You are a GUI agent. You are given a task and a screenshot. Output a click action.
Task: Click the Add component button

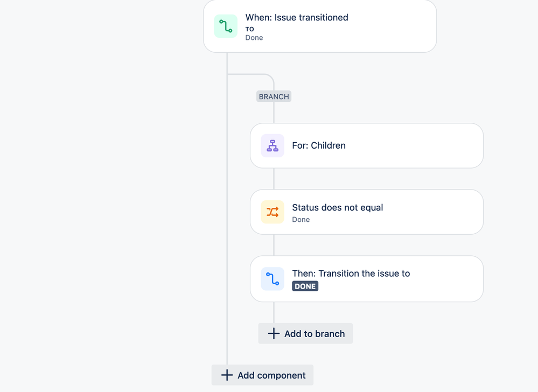click(x=262, y=375)
